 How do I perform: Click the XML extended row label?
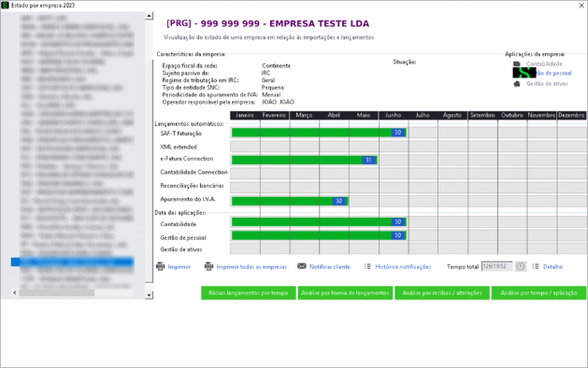pyautogui.click(x=179, y=147)
